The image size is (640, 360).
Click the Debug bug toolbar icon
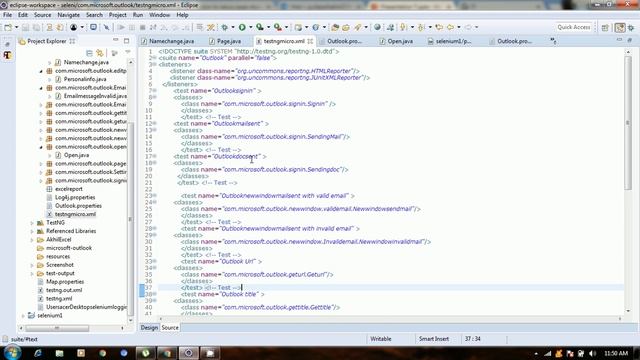click(224, 27)
